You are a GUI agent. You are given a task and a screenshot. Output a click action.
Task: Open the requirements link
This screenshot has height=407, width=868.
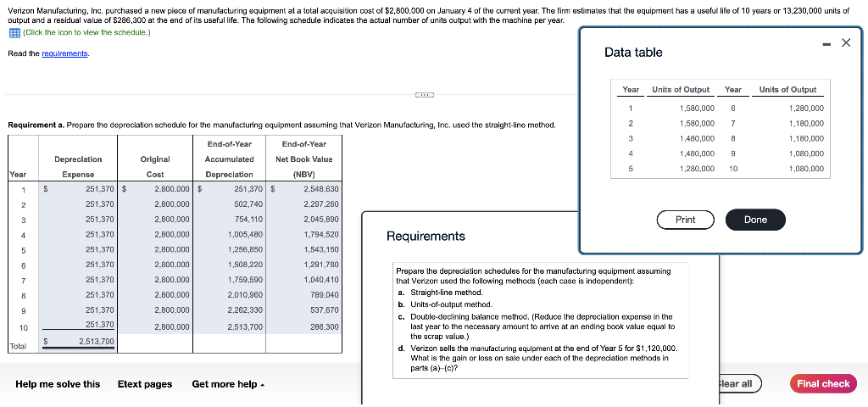pos(64,53)
